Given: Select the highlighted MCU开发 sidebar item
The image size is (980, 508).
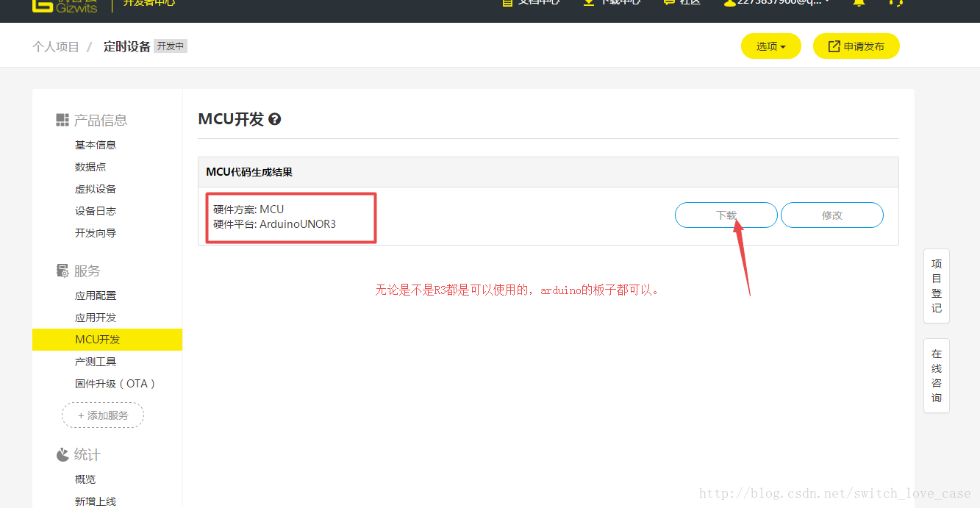Looking at the screenshot, I should point(107,340).
